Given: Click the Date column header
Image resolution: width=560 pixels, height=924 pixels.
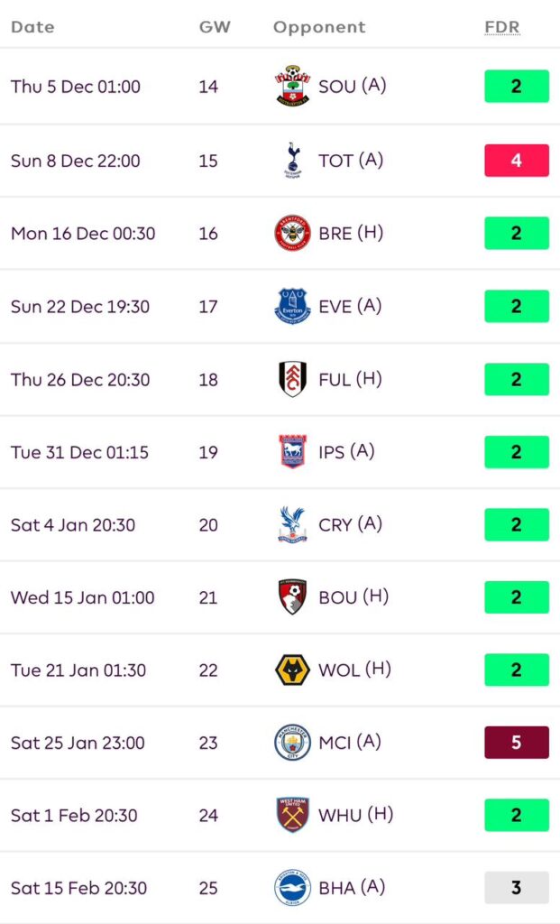Looking at the screenshot, I should click(32, 27).
